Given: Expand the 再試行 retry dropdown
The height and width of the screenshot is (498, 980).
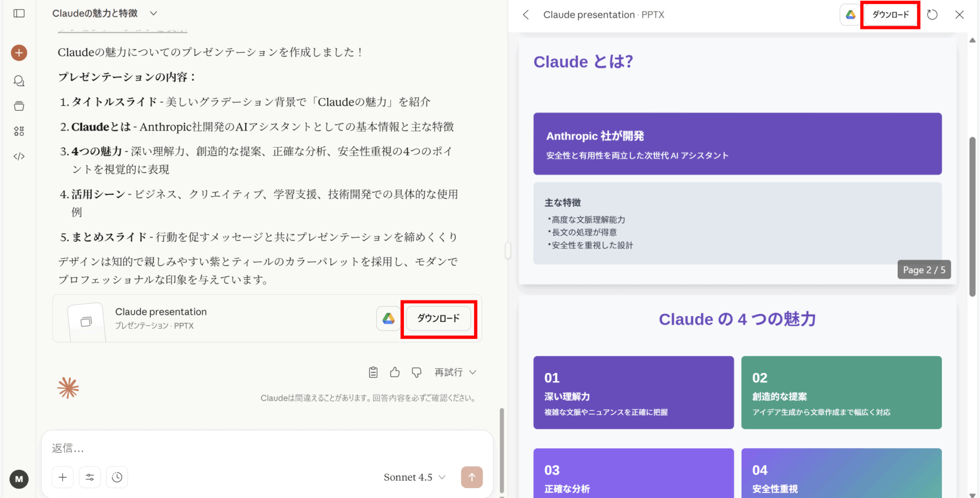Looking at the screenshot, I should point(455,372).
